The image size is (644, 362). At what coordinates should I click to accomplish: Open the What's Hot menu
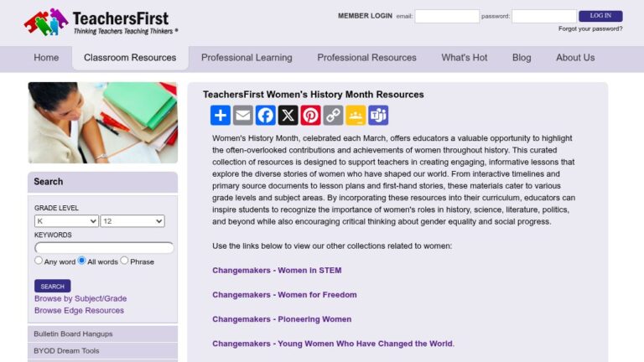tap(465, 58)
